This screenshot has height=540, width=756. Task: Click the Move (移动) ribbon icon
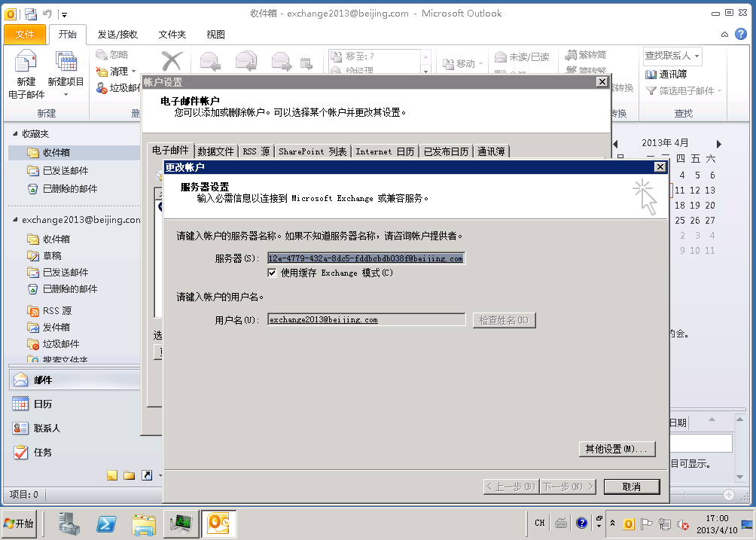448,64
